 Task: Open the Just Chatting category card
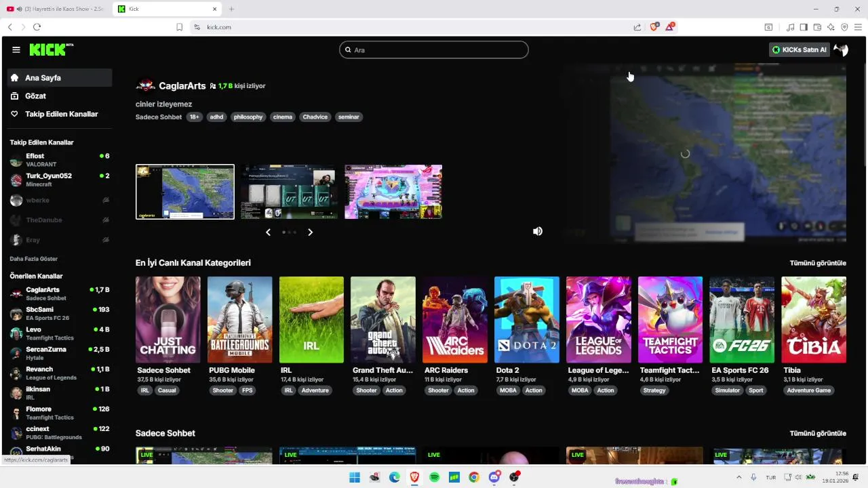tap(168, 320)
